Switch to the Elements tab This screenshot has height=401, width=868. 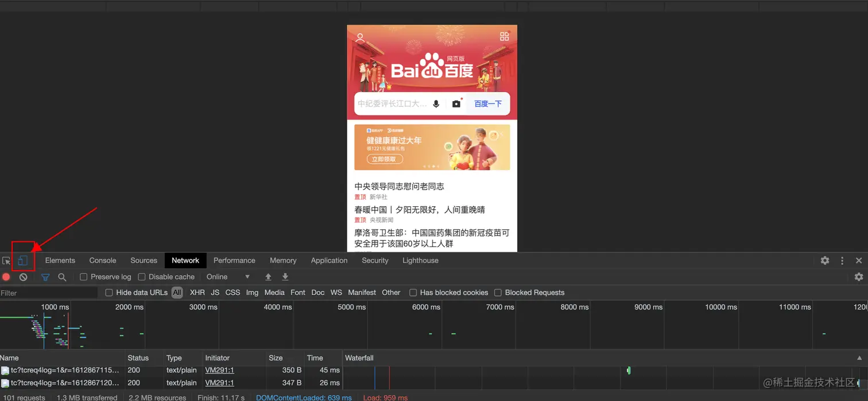[x=60, y=260]
